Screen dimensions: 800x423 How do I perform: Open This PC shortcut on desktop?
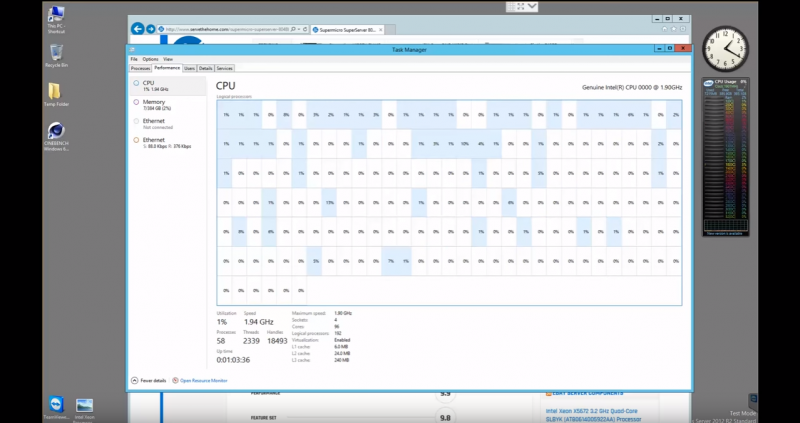(56, 20)
